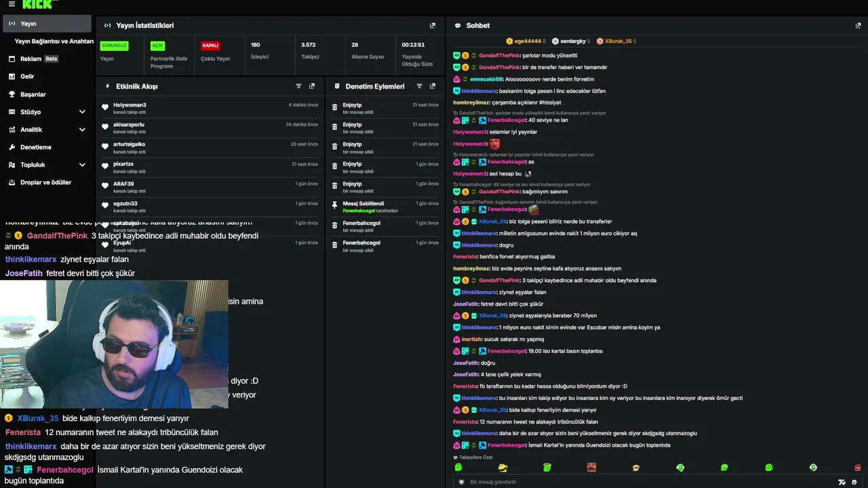Open Yayın Bağlantısı ve Anahtarı
This screenshot has width=868, height=488.
point(54,41)
